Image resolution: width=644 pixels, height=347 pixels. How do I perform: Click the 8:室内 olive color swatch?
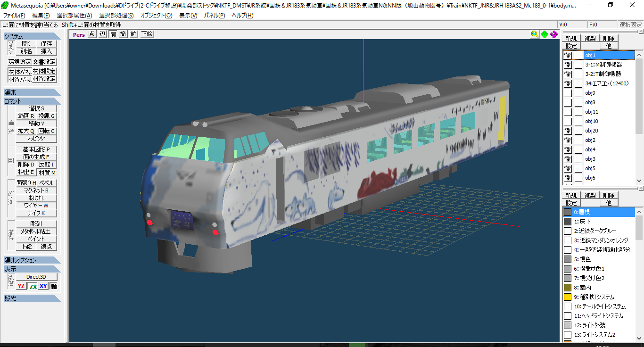coord(568,288)
